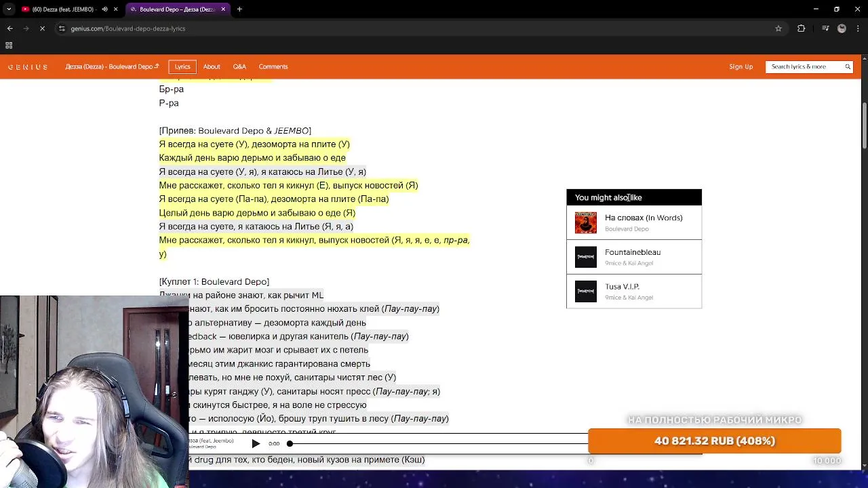
Task: Click the lyric line 'Р-ра'
Action: tap(169, 103)
